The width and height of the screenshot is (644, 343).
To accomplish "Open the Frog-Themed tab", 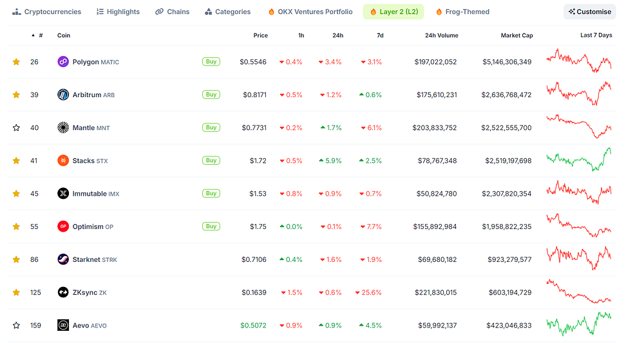I will [463, 12].
